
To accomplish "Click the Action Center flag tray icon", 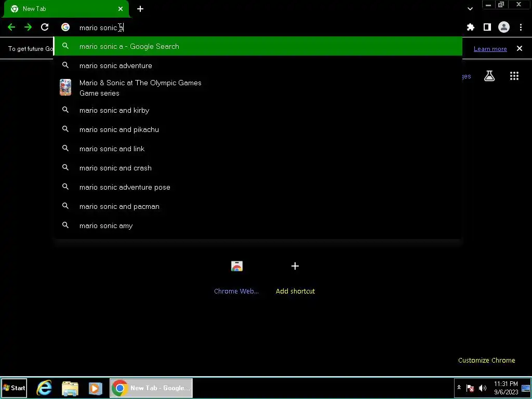I will pos(470,388).
